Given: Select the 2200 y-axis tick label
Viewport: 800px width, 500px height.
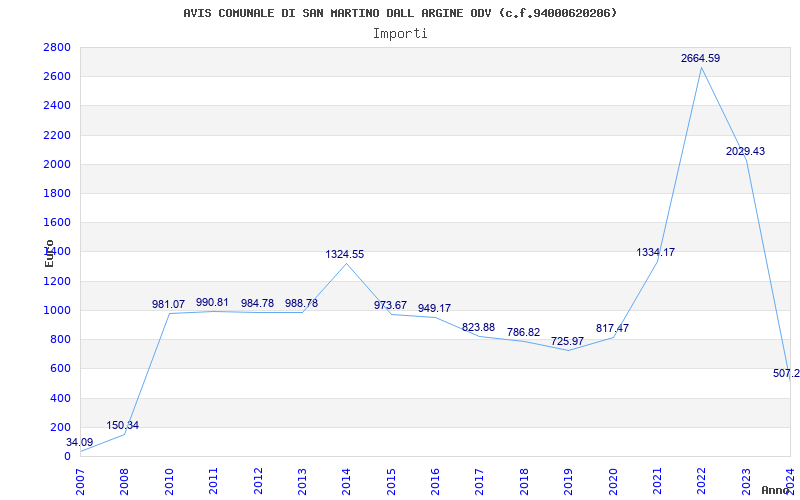Looking at the screenshot, I should pos(57,135).
